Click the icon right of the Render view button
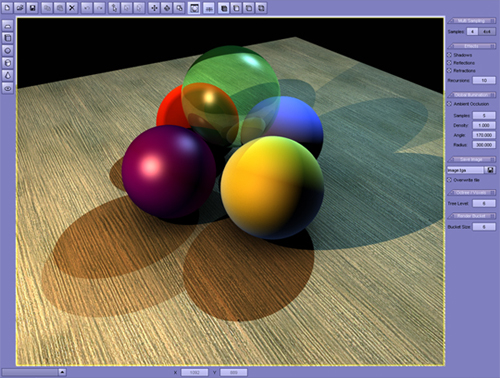 pyautogui.click(x=209, y=8)
